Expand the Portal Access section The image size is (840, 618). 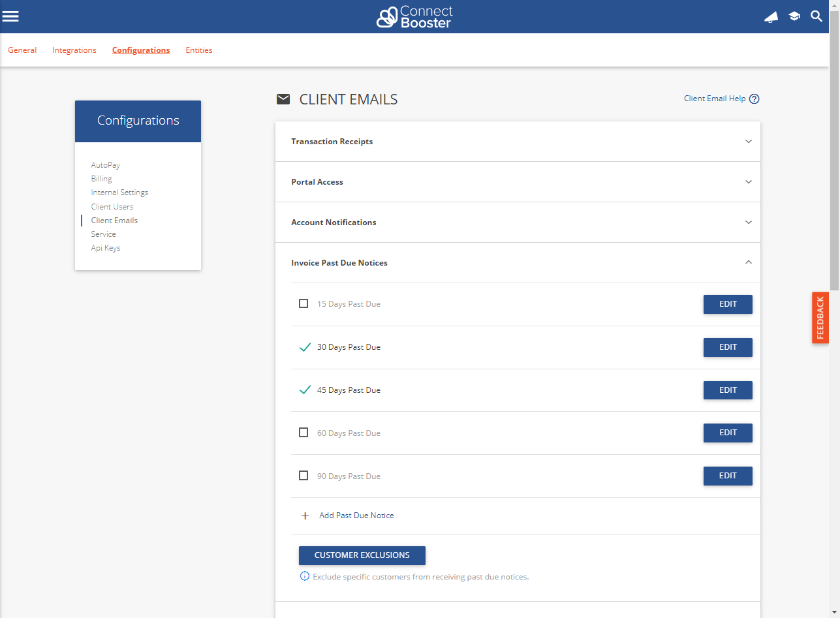(749, 182)
